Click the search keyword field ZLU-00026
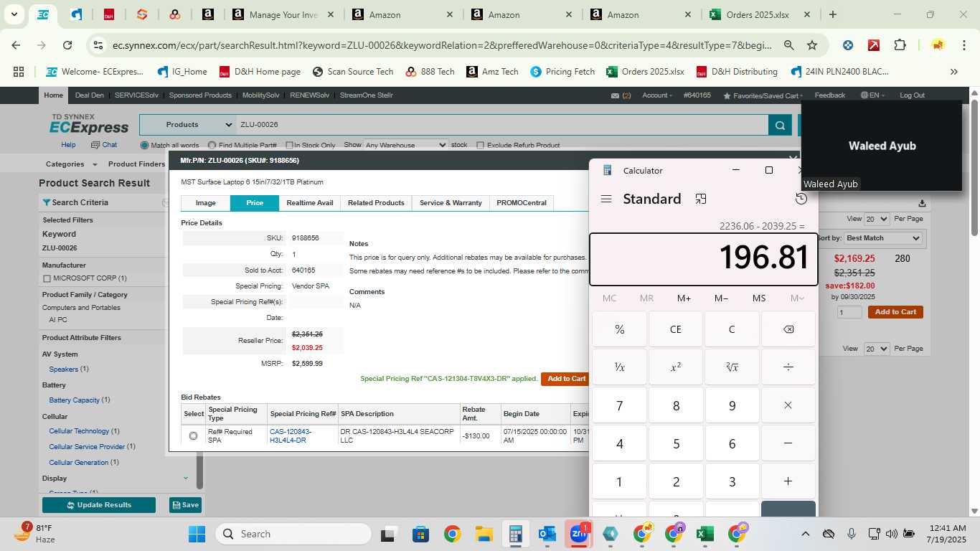The width and height of the screenshot is (980, 551). [502, 125]
